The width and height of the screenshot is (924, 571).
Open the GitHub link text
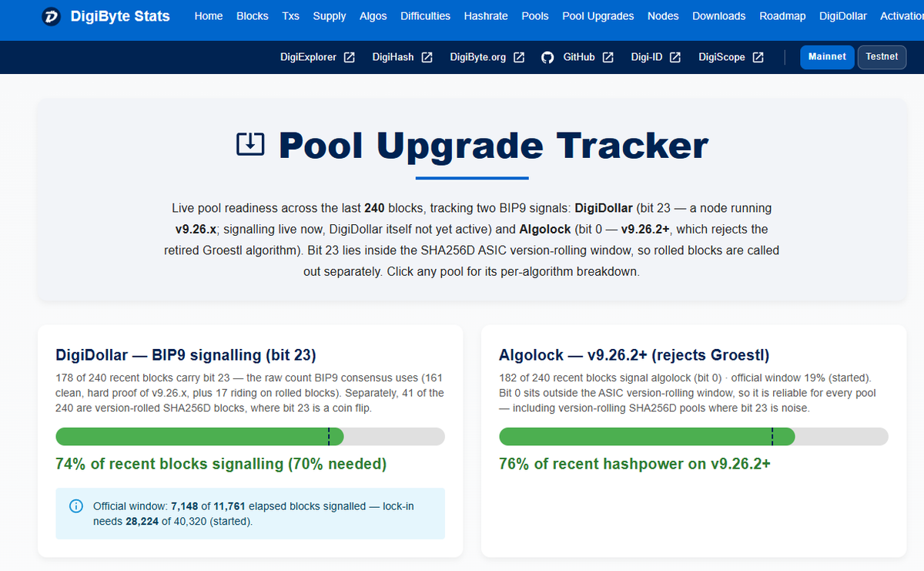pos(579,57)
